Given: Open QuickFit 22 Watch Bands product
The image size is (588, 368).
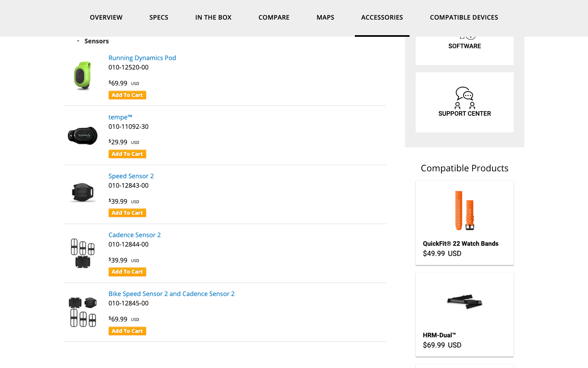Looking at the screenshot, I should pos(461,243).
